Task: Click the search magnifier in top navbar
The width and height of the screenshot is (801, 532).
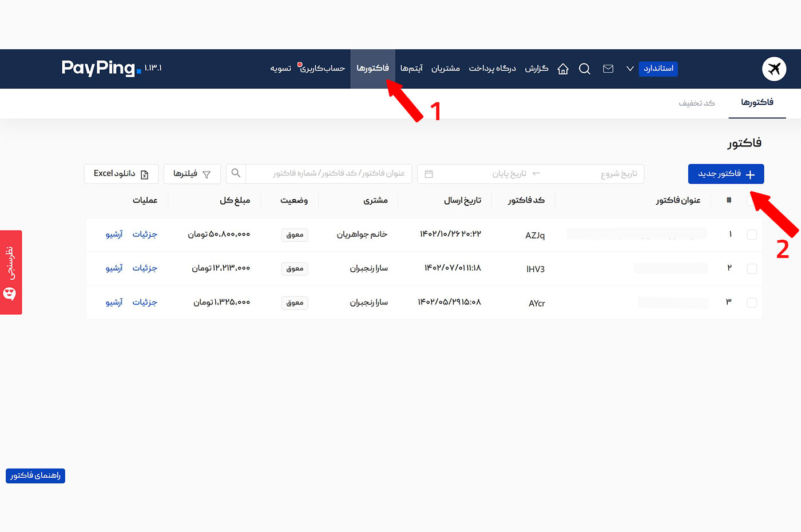Action: coord(584,69)
